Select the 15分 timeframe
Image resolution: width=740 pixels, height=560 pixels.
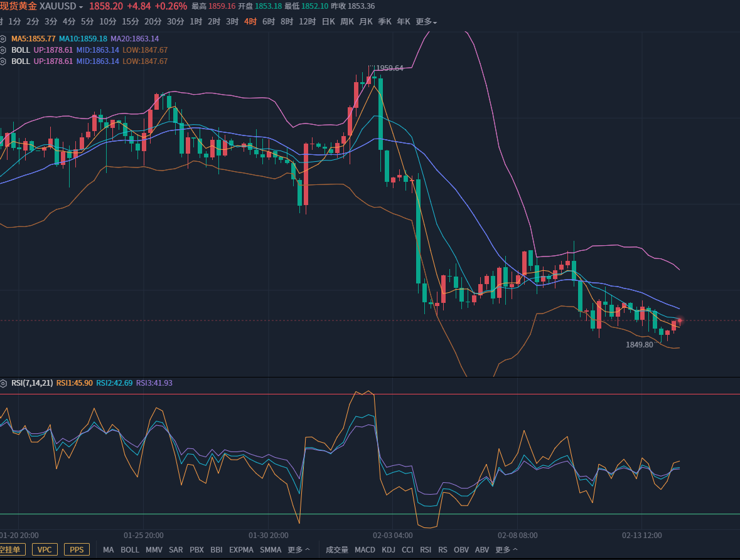(130, 21)
